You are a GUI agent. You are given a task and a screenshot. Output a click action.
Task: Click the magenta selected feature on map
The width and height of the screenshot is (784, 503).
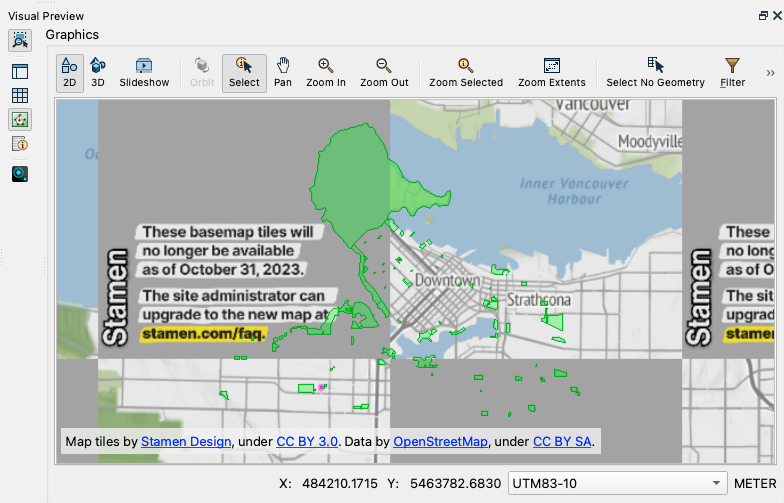coord(322,388)
